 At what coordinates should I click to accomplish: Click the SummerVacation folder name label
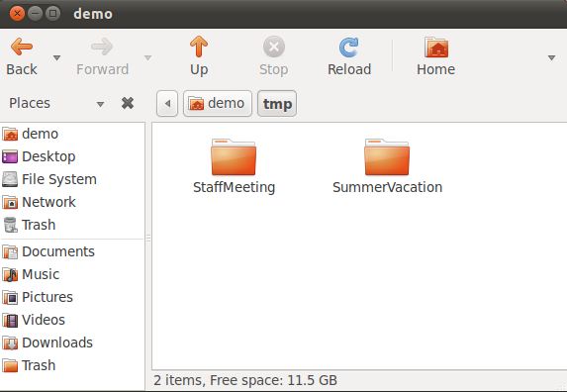coord(387,188)
